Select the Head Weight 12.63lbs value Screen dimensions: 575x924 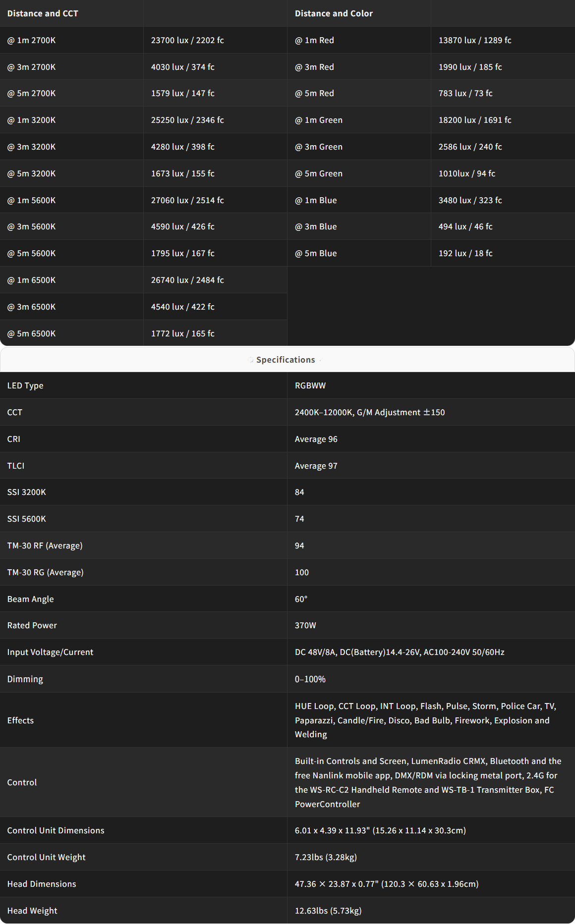click(x=328, y=911)
